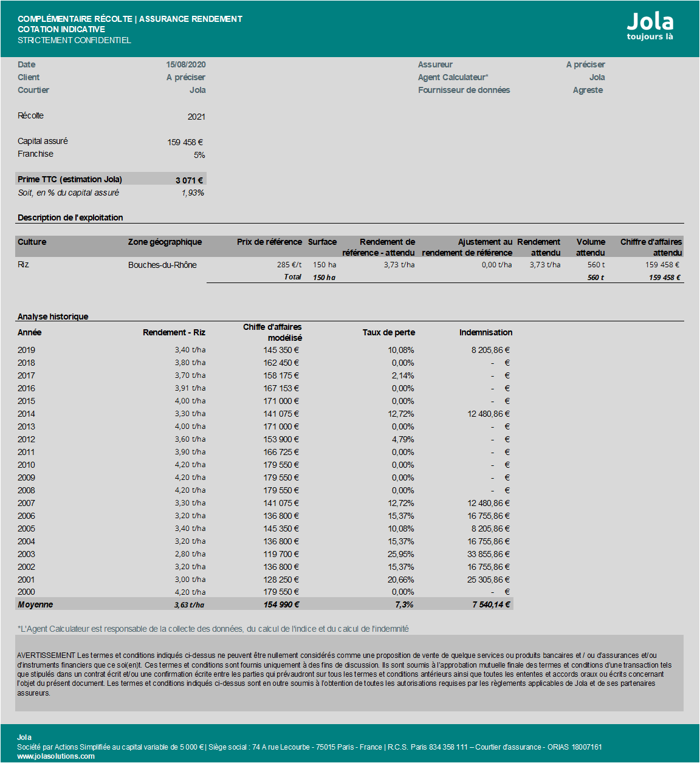Select the 2012 loss rate 4,79%

click(x=403, y=439)
